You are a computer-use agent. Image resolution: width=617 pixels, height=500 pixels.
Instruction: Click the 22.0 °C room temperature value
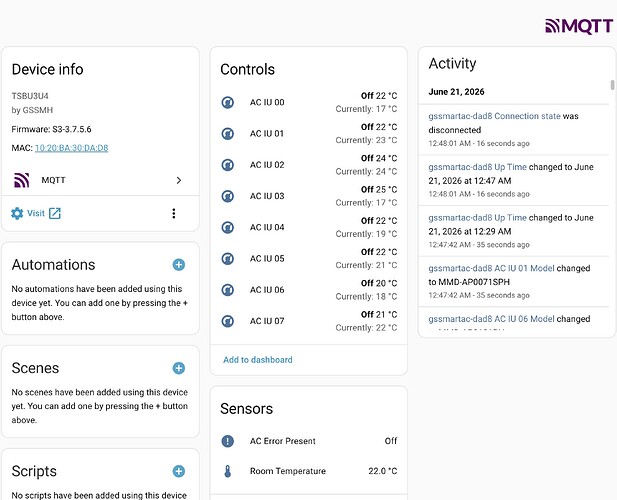pyautogui.click(x=382, y=471)
